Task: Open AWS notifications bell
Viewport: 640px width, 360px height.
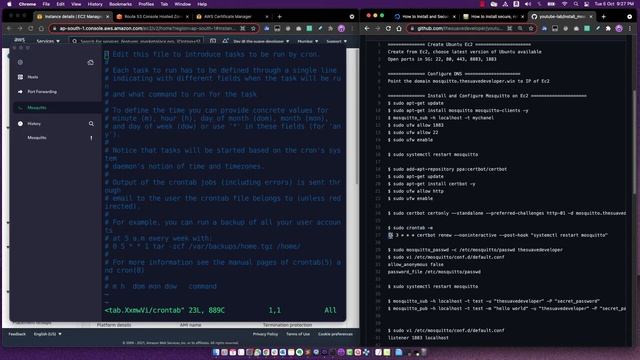Action: 225,41
